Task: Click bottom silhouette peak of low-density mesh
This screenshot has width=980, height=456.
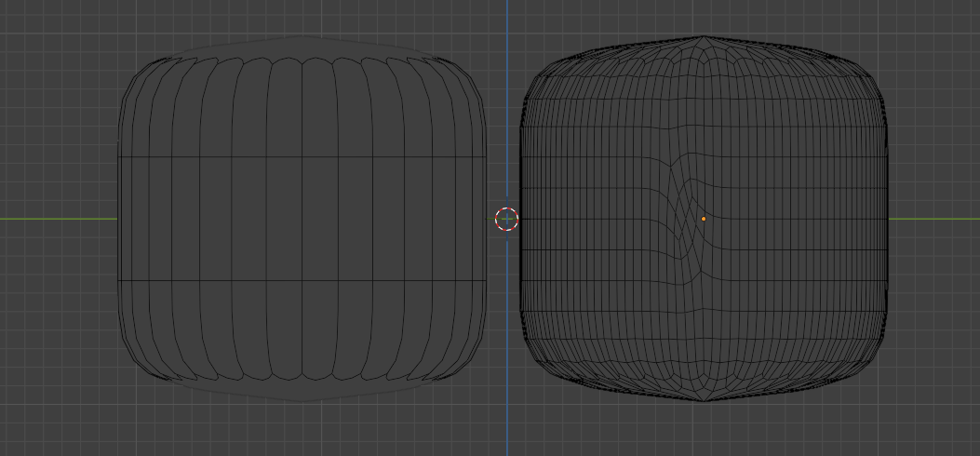Action: (302, 400)
